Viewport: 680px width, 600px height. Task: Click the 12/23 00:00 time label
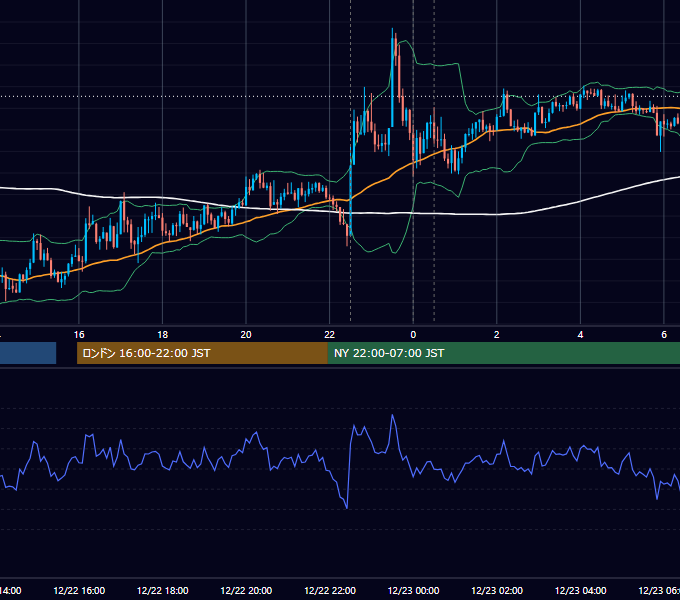point(413,590)
